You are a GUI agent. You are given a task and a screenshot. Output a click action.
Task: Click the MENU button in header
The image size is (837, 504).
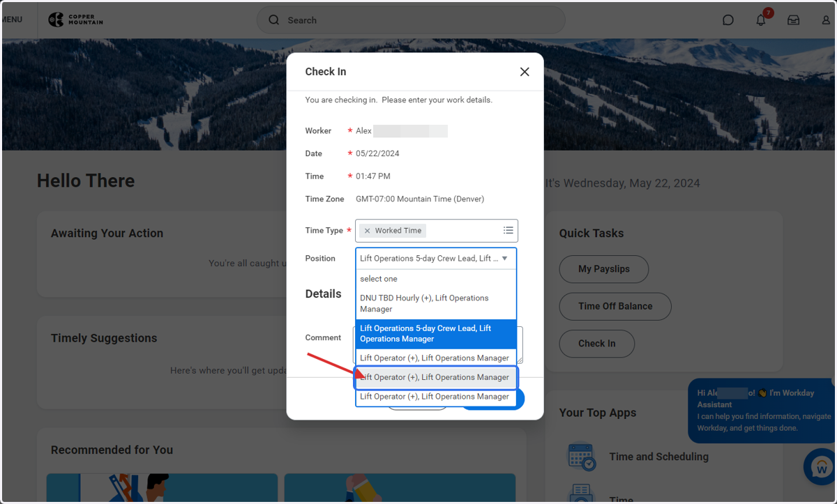point(11,20)
